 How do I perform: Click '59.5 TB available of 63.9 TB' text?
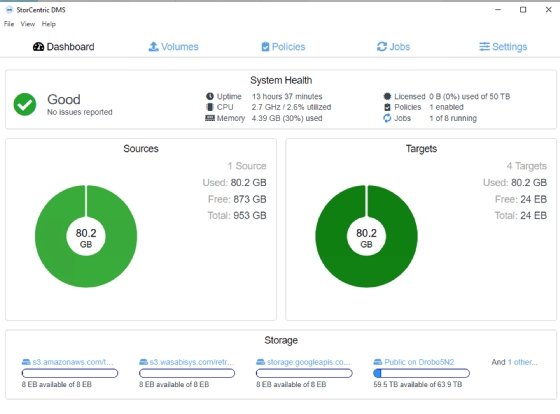coord(418,384)
